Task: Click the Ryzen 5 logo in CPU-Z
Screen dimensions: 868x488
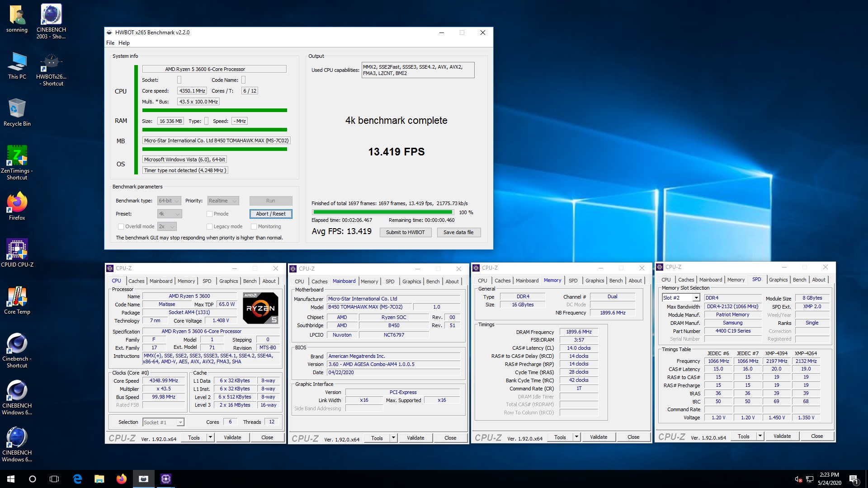Action: (x=260, y=308)
